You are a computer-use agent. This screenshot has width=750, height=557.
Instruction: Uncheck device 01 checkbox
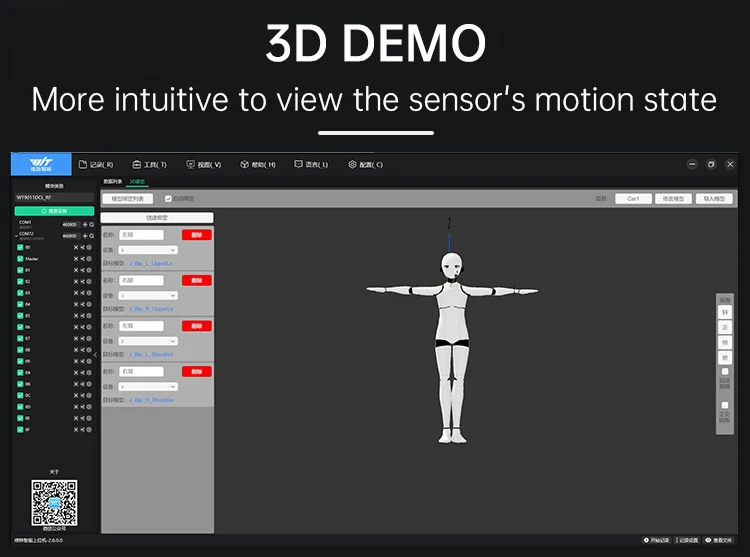click(20, 270)
